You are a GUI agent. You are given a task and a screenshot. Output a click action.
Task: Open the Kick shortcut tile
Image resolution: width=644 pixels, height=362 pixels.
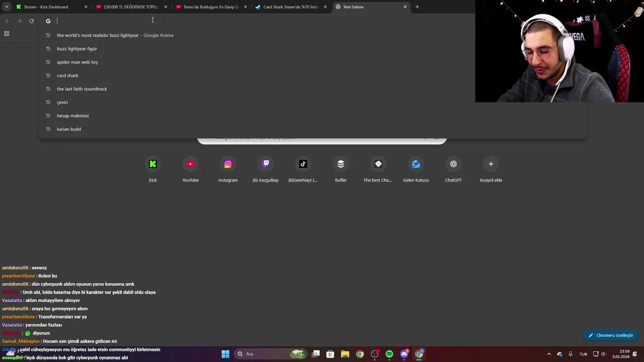(x=153, y=170)
